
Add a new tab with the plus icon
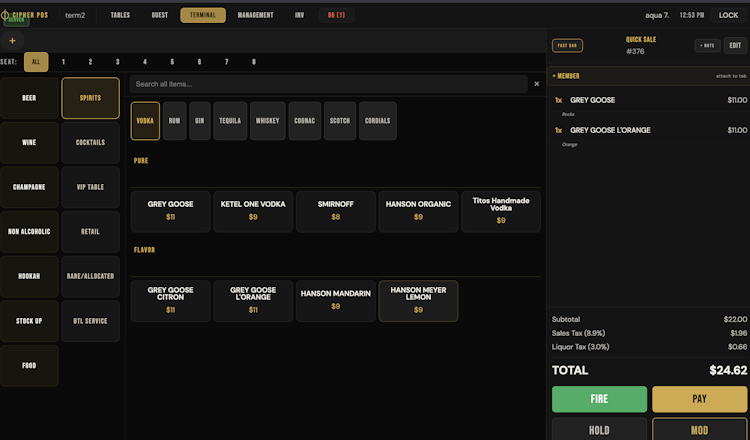pos(12,41)
